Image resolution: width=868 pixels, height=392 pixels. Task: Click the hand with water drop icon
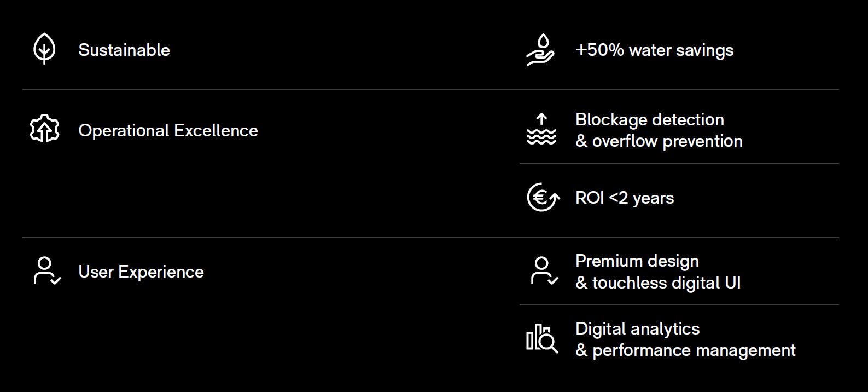tap(540, 50)
